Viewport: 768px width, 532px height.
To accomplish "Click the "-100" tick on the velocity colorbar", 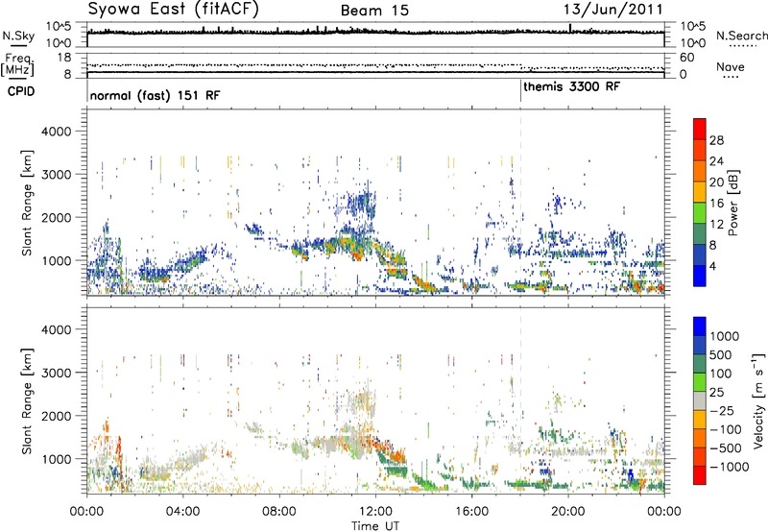I will tap(726, 429).
